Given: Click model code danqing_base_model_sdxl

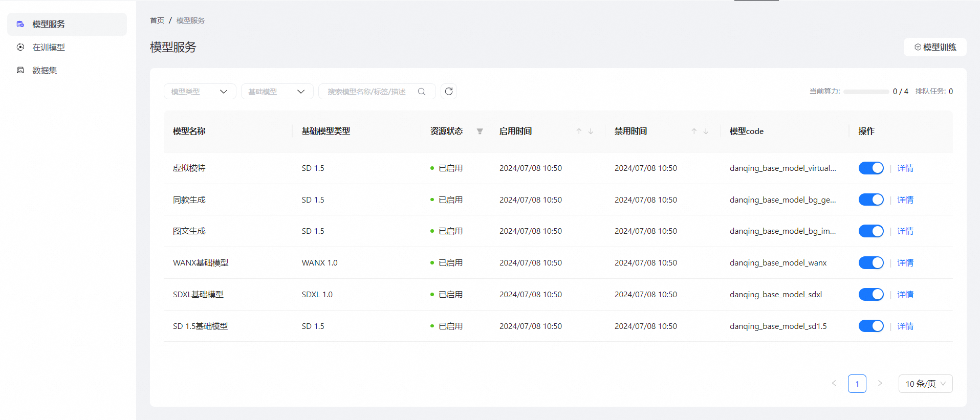Looking at the screenshot, I should click(776, 295).
